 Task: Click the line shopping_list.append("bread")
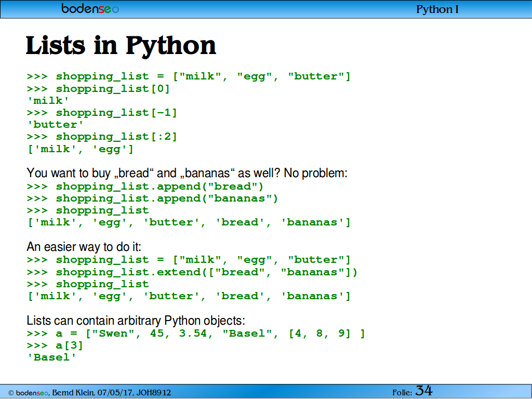click(x=145, y=187)
